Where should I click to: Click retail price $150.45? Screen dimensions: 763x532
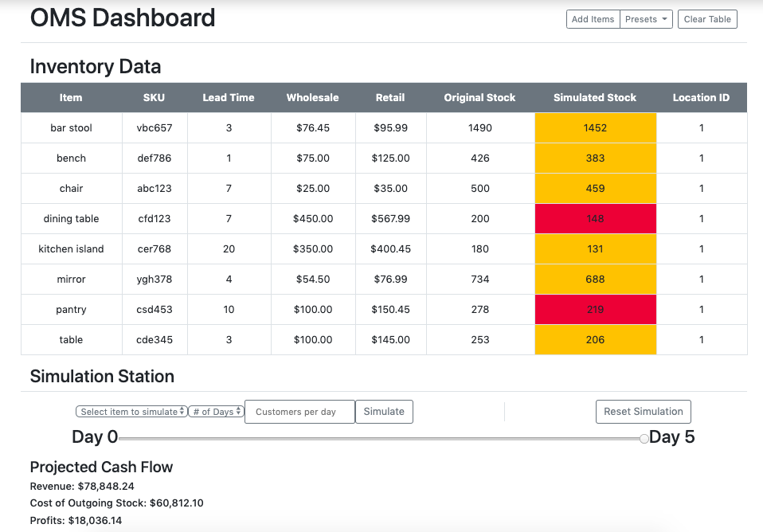(x=390, y=310)
